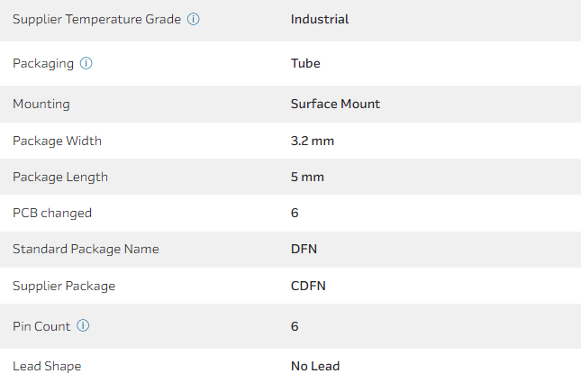Viewport: 581px width, 392px height.
Task: Click the Package Length label
Action: [x=60, y=177]
